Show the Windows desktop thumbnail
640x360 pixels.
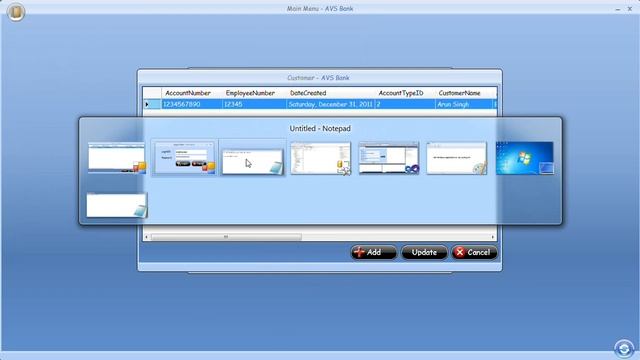click(524, 158)
